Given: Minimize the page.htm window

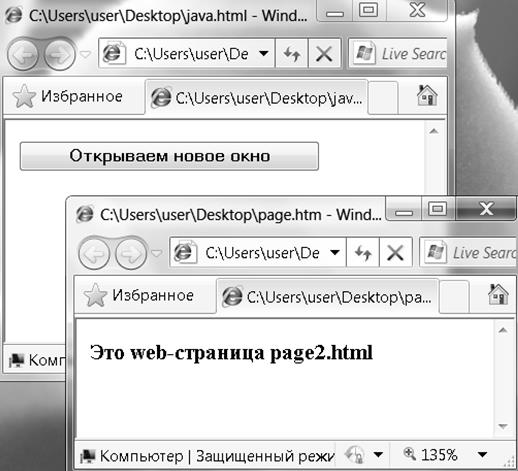Looking at the screenshot, I should coord(404,209).
